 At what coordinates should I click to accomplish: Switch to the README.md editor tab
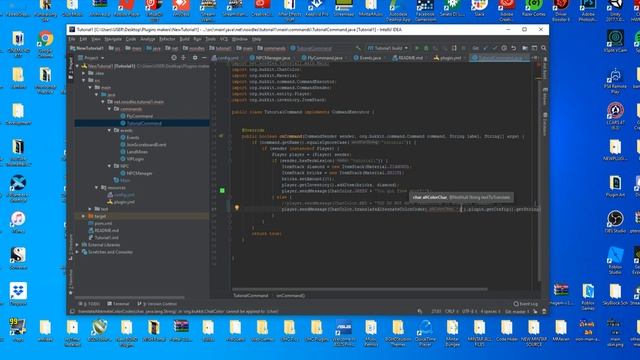408,58
